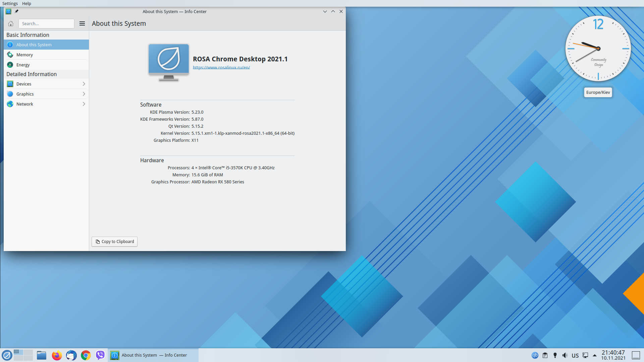Expand the Graphics category
This screenshot has width=644, height=362.
(46, 94)
